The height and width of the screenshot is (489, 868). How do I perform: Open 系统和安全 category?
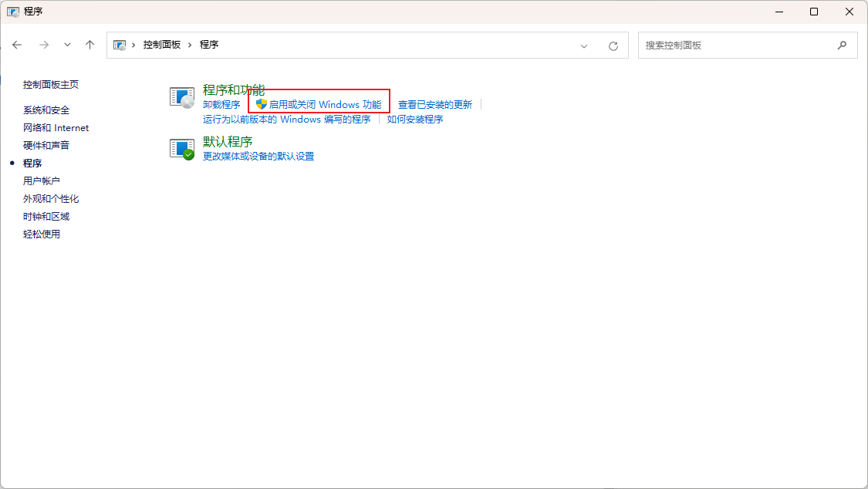tap(46, 110)
